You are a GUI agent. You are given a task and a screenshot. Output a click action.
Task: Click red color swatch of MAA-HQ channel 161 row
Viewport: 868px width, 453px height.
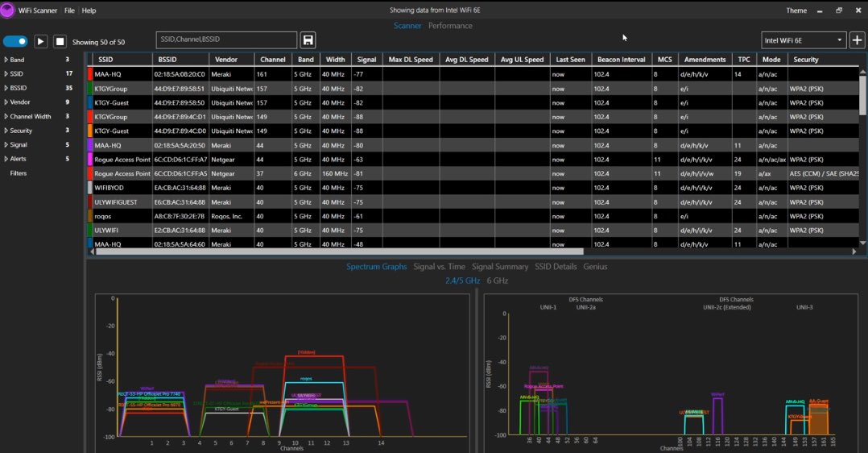coord(90,74)
